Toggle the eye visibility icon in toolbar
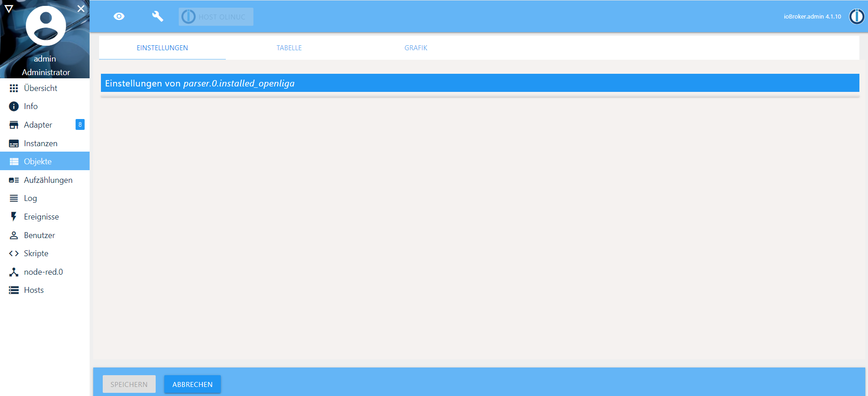The image size is (868, 396). click(119, 16)
